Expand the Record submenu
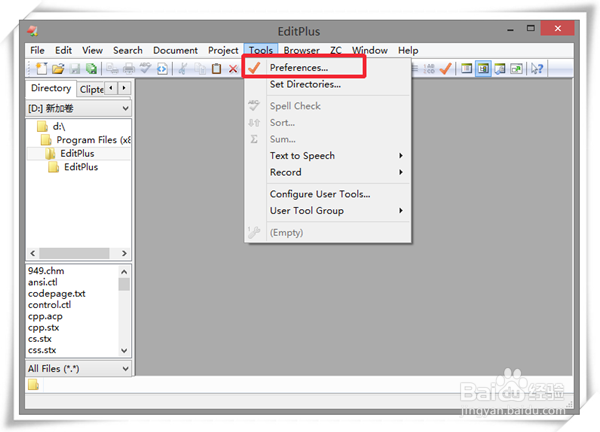This screenshot has width=600, height=432. [328, 172]
